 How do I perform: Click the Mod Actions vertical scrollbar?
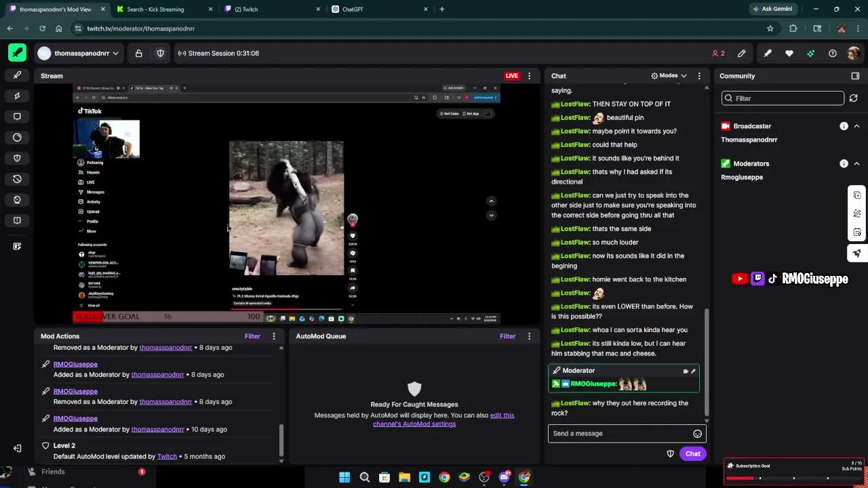[x=281, y=439]
